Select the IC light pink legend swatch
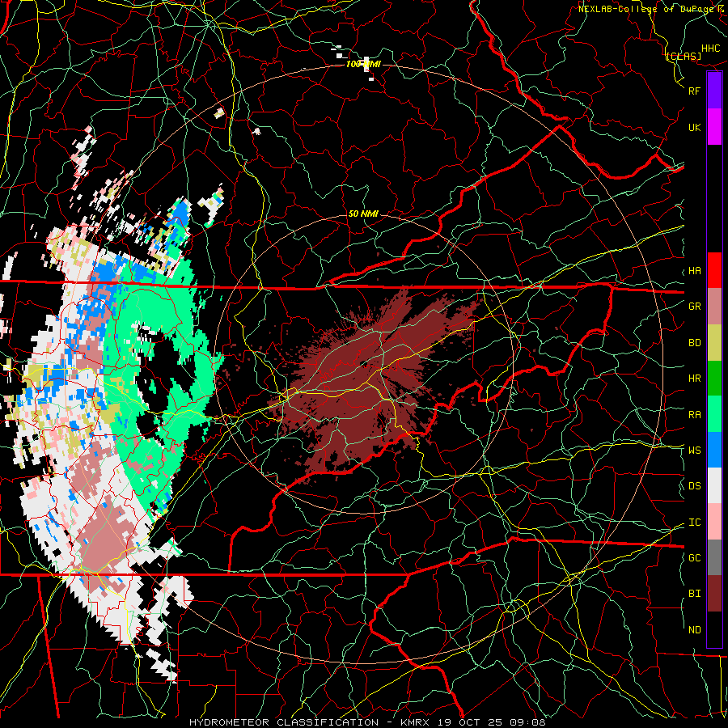 (x=714, y=522)
